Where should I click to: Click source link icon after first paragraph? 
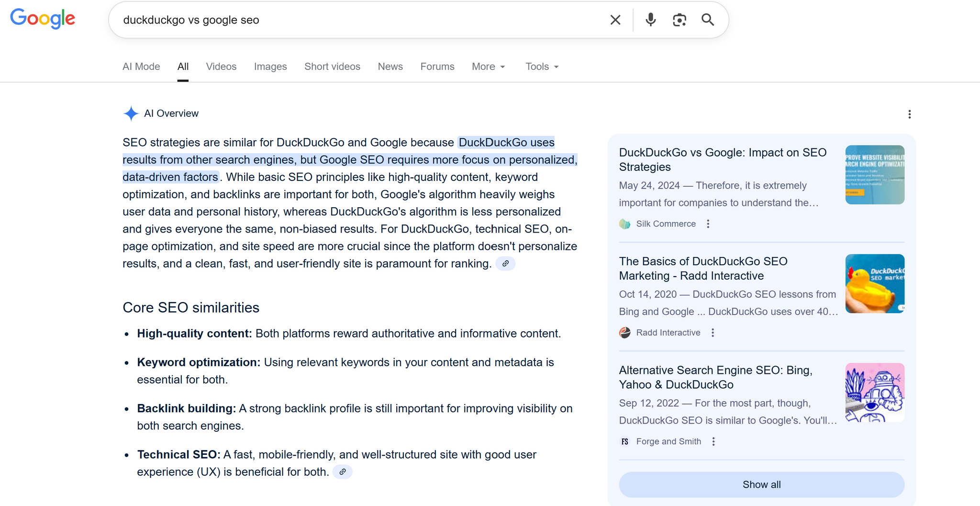(505, 264)
